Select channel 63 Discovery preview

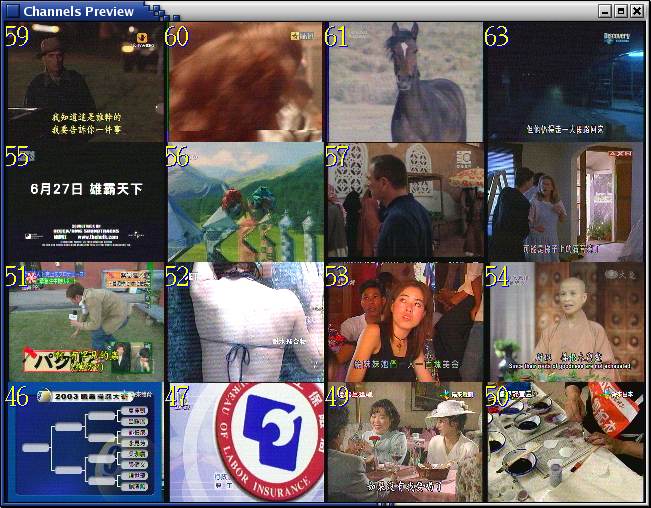tap(564, 82)
